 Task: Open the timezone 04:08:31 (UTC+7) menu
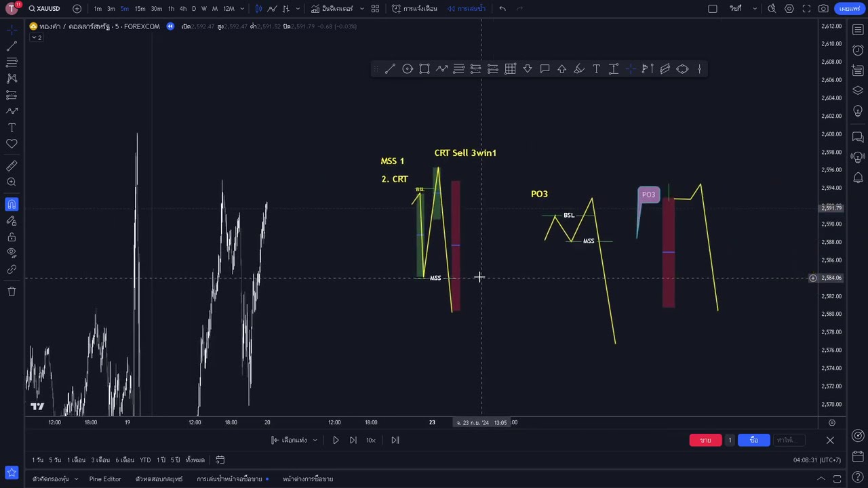pos(817,460)
